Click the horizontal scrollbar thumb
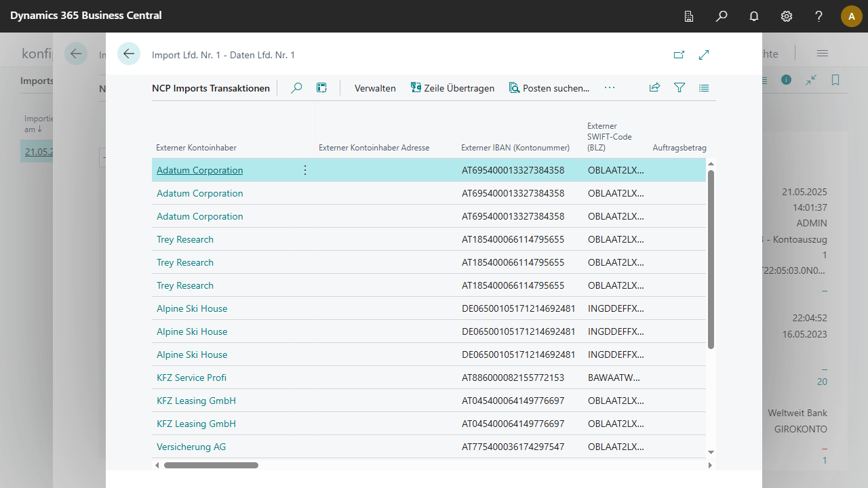This screenshot has height=488, width=868. tap(211, 466)
